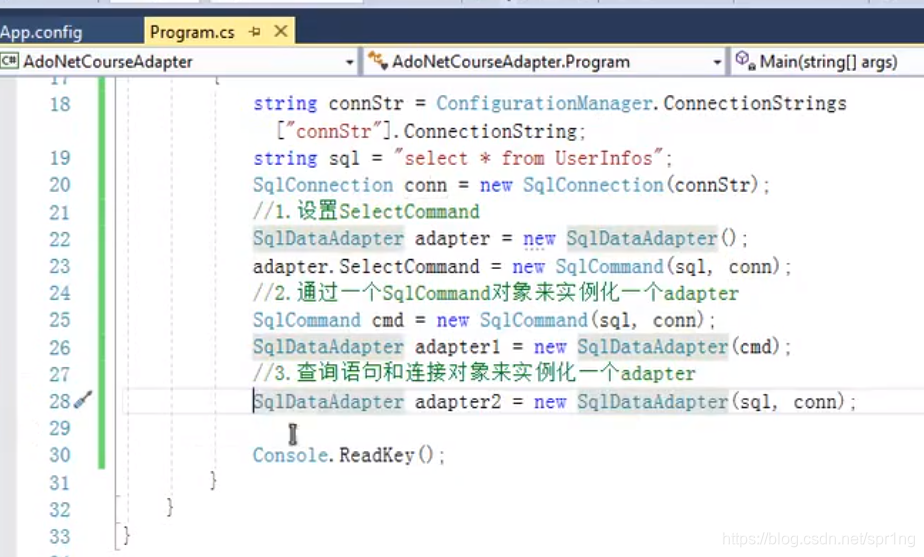Click adapter.SelectCommand on line 23

coord(367,266)
